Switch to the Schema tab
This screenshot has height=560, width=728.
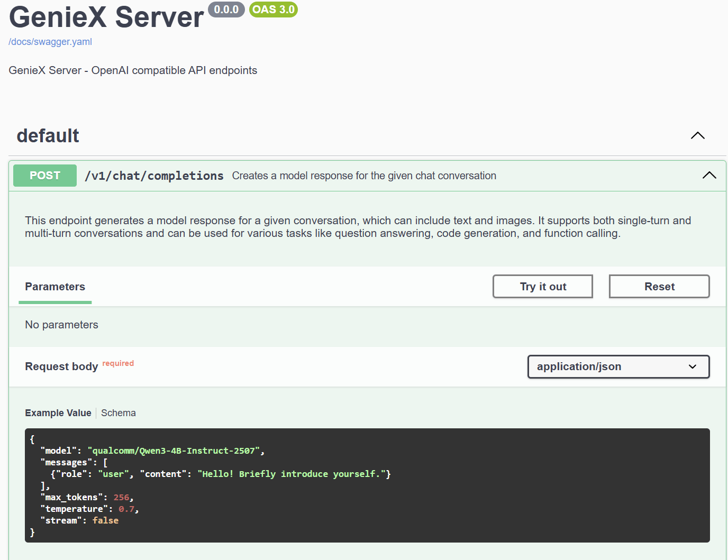(119, 413)
